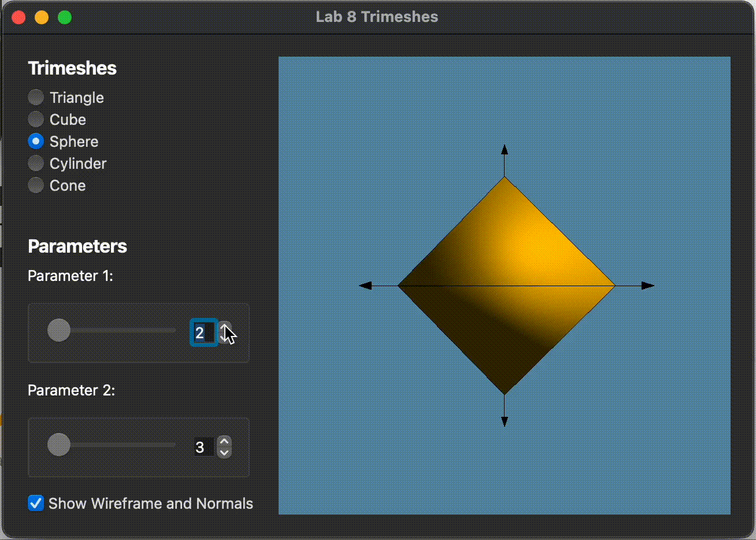Select the Cylinder radio button
756x540 pixels.
(36, 163)
